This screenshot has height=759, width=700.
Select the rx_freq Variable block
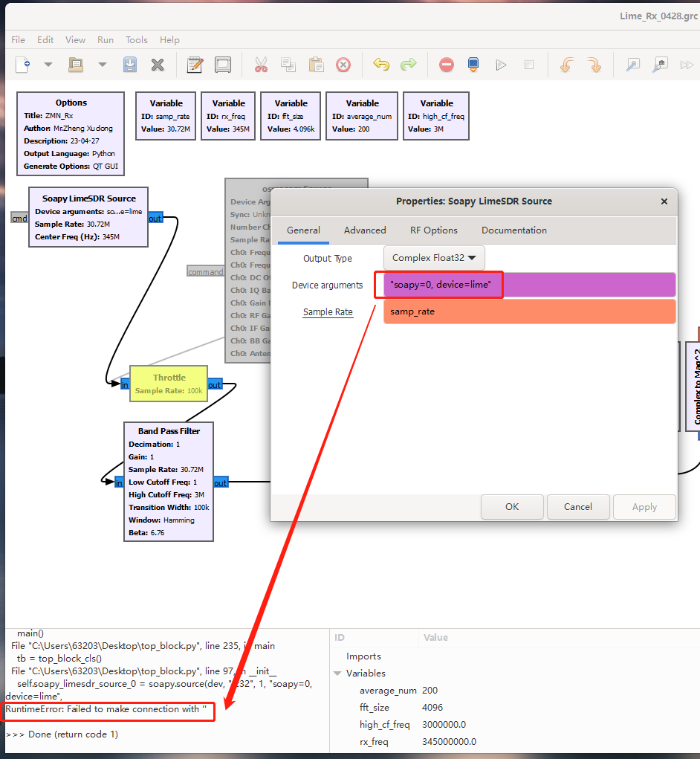pos(228,116)
